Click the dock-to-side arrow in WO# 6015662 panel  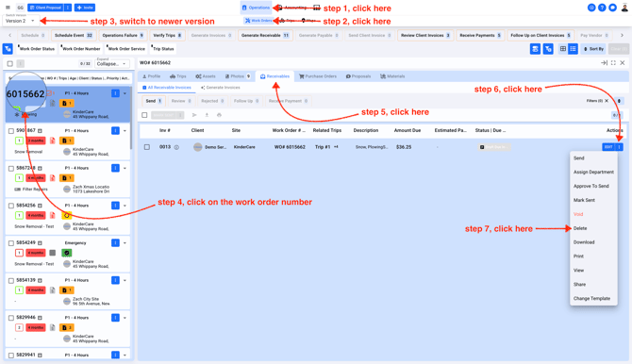(604, 63)
